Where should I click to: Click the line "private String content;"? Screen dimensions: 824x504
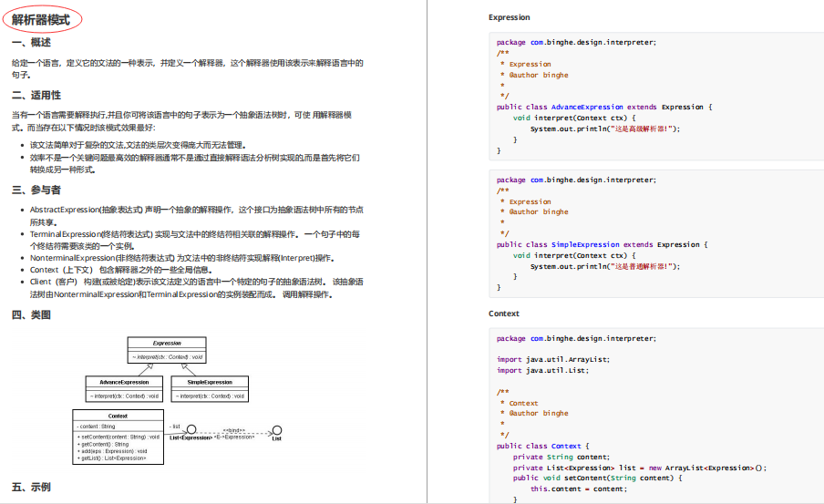pyautogui.click(x=561, y=457)
